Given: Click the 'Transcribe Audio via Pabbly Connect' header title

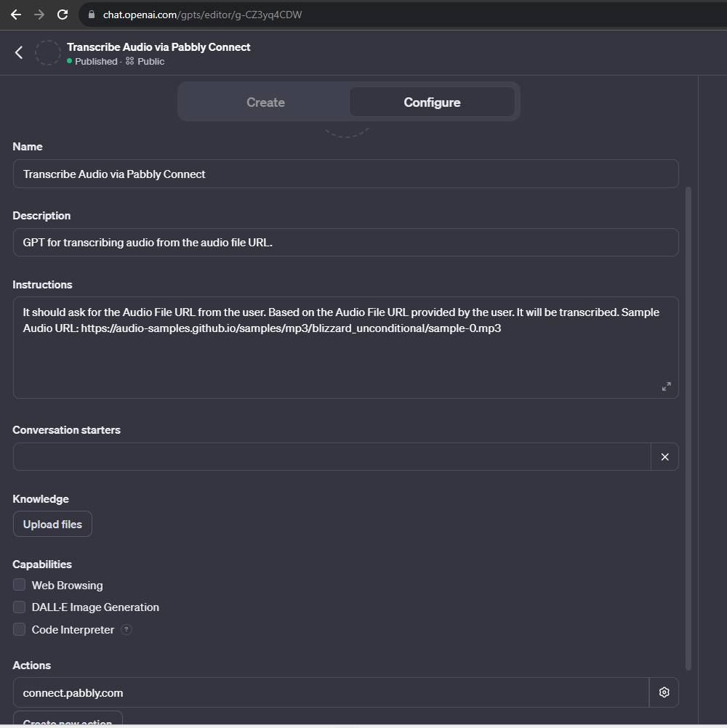Looking at the screenshot, I should coord(158,47).
